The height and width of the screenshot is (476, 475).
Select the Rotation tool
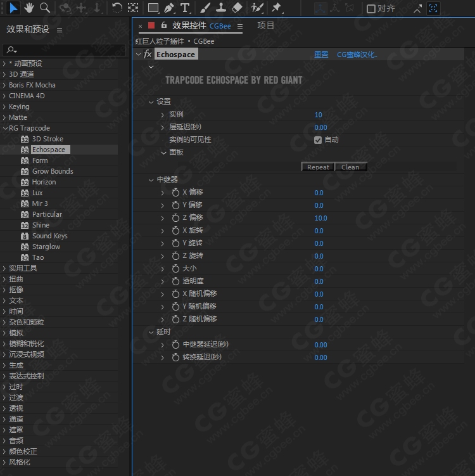point(117,8)
